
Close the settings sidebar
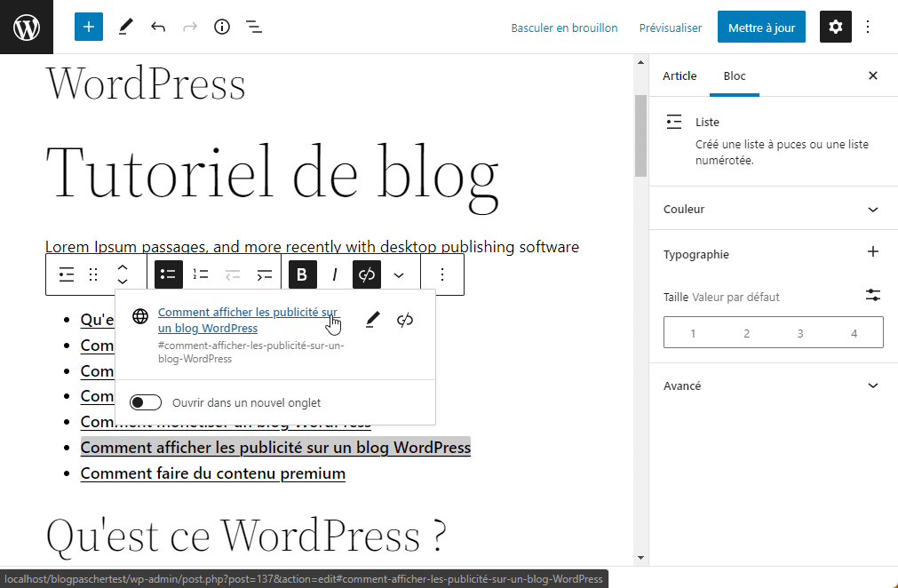point(873,75)
